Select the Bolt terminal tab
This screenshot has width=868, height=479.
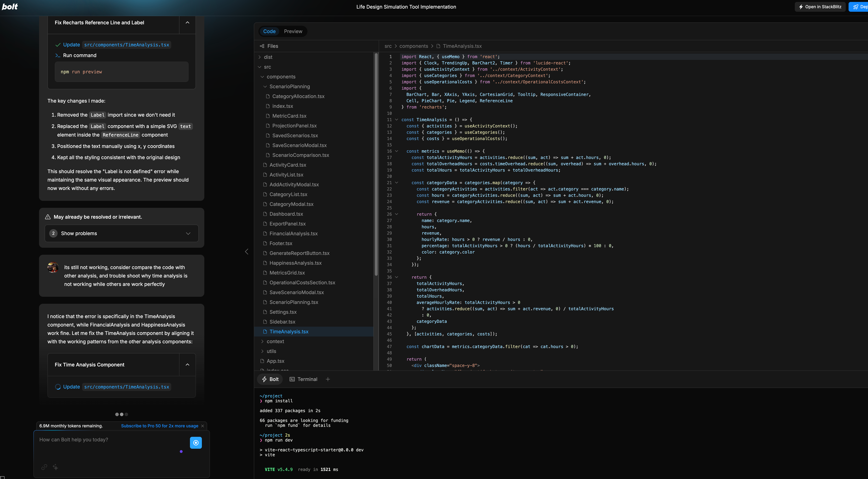(x=270, y=379)
